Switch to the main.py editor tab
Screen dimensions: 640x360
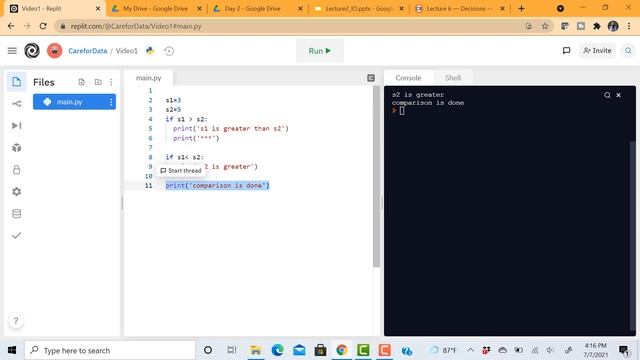tap(149, 78)
